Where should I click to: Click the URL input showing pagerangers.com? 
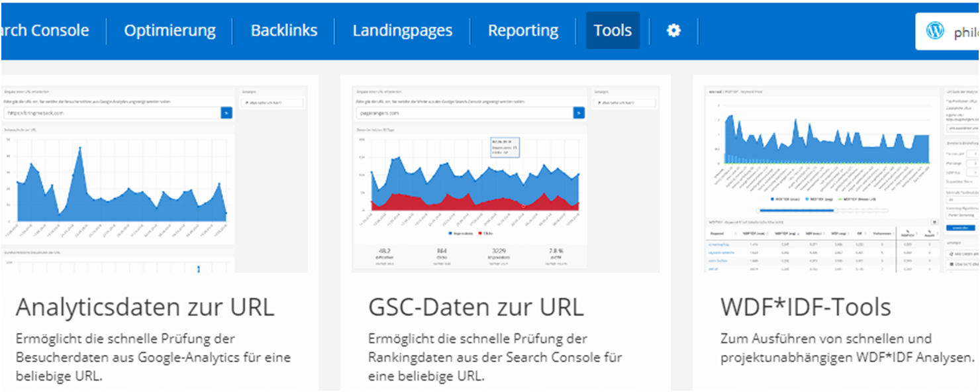pyautogui.click(x=464, y=113)
